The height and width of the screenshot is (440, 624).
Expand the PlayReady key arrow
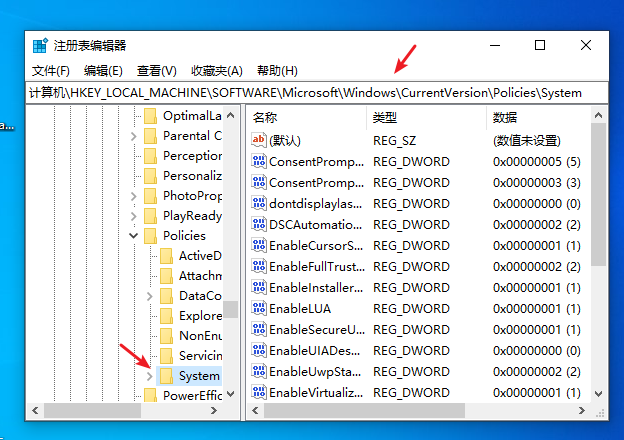coord(134,216)
